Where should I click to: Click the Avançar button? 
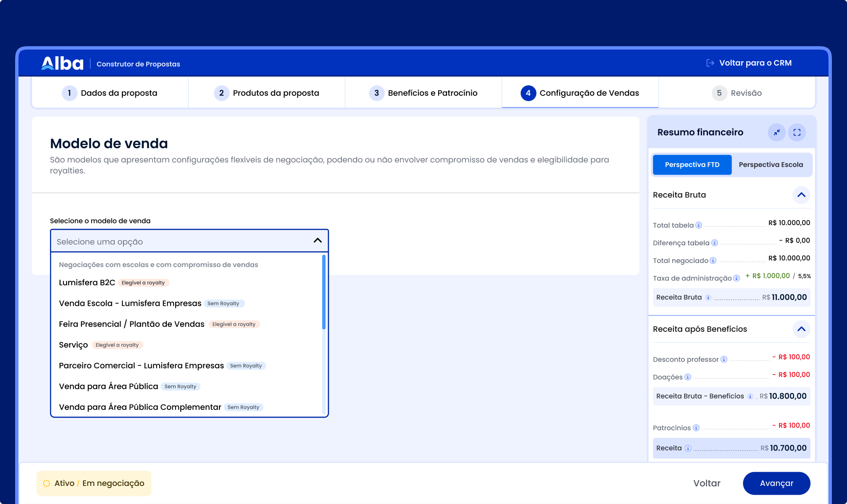776,483
